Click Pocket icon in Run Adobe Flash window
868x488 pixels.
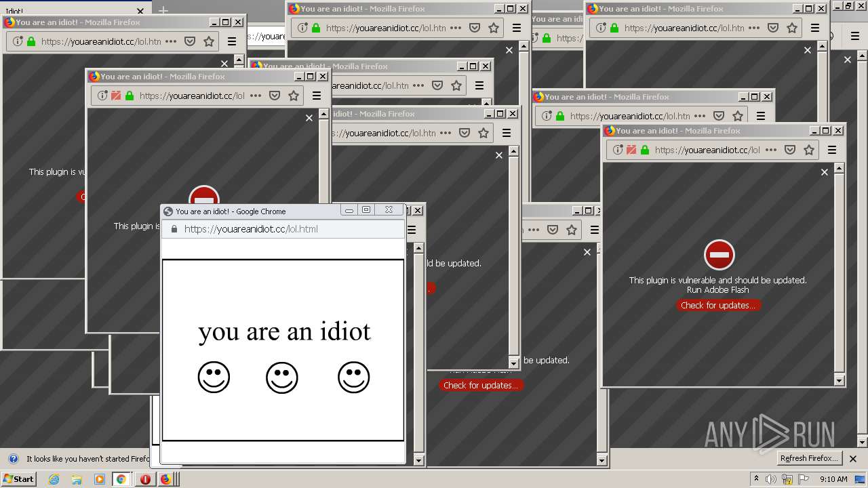point(790,150)
